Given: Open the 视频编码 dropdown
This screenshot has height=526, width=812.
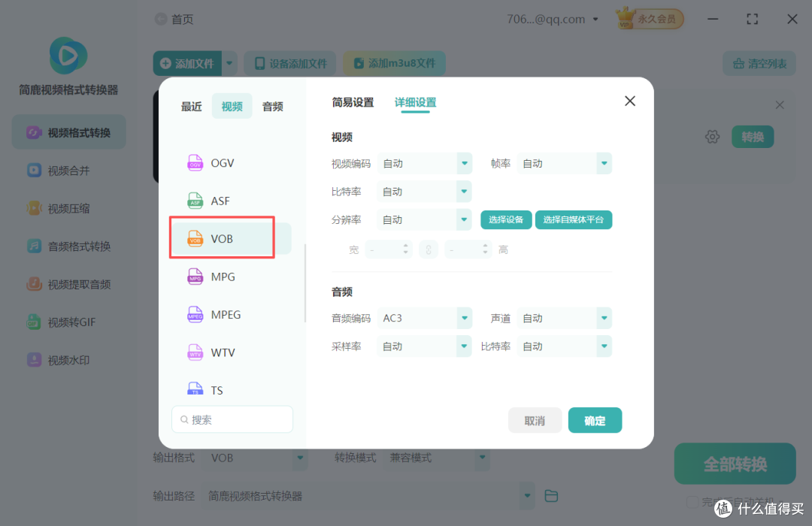Looking at the screenshot, I should pos(425,164).
